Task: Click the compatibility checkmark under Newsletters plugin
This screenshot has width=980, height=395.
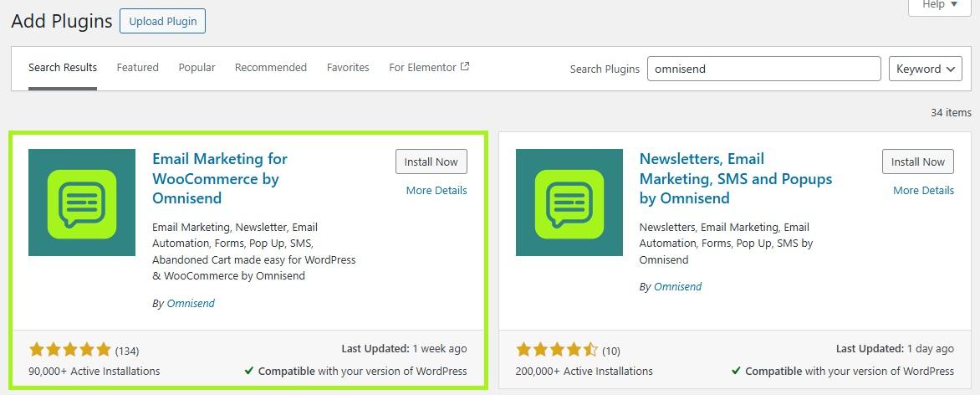Action: click(736, 372)
